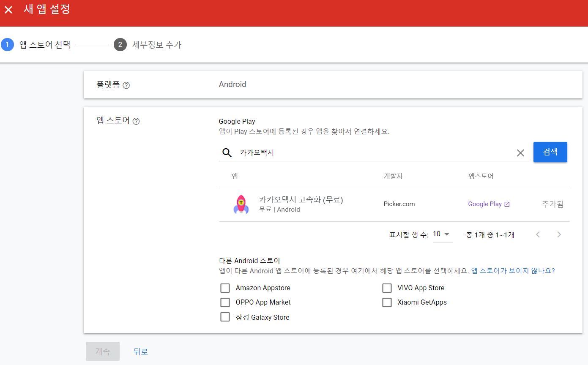Check the OPPO App Market checkbox
This screenshot has width=588, height=365.
tap(225, 302)
